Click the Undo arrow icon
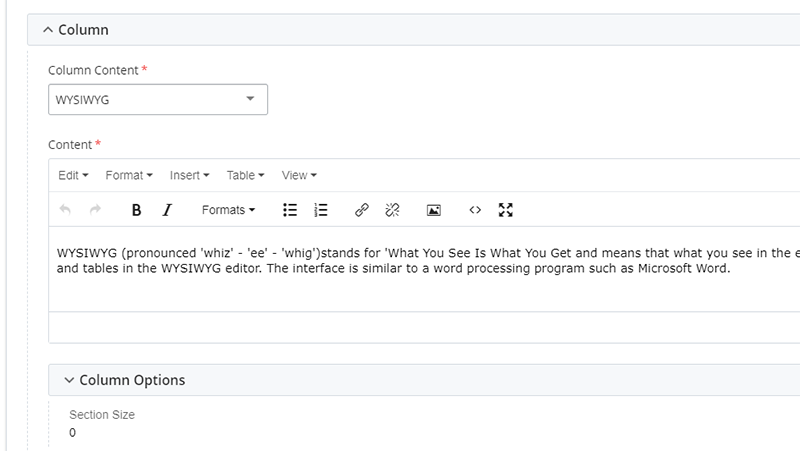The image size is (800, 451). coord(65,210)
